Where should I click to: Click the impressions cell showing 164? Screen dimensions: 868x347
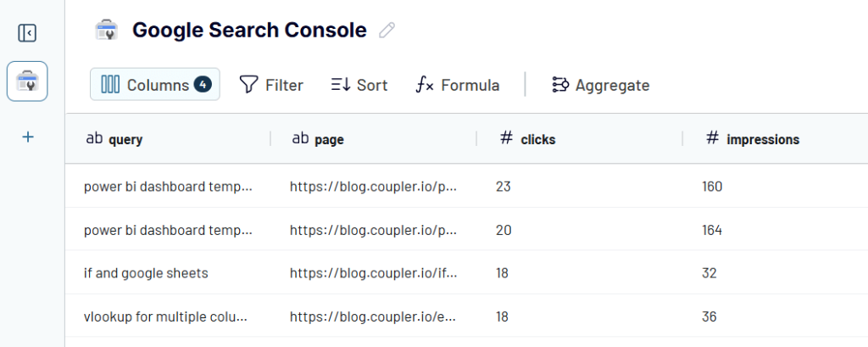coord(712,230)
